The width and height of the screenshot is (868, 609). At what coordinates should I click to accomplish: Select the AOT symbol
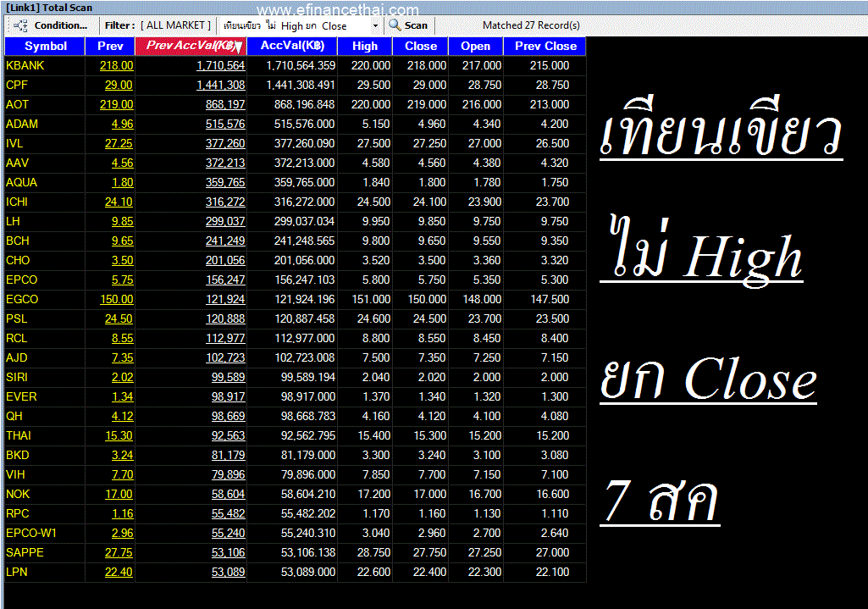pos(17,104)
